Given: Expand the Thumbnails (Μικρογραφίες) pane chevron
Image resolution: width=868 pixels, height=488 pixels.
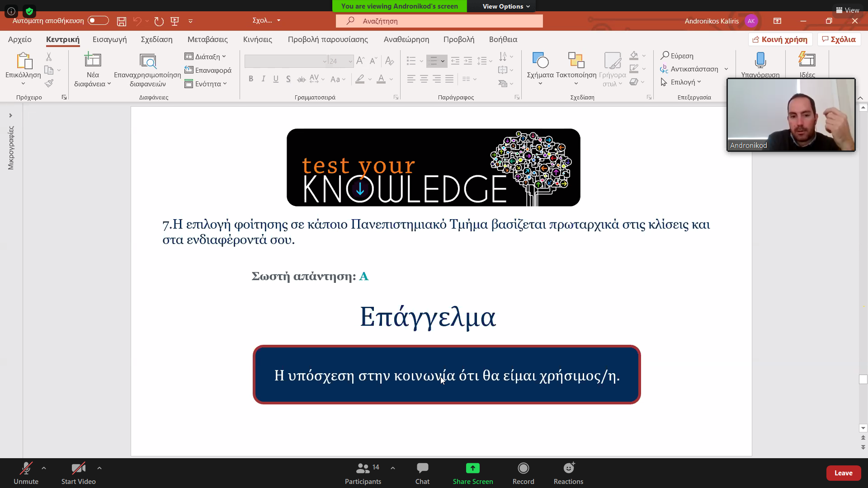Looking at the screenshot, I should click(10, 116).
